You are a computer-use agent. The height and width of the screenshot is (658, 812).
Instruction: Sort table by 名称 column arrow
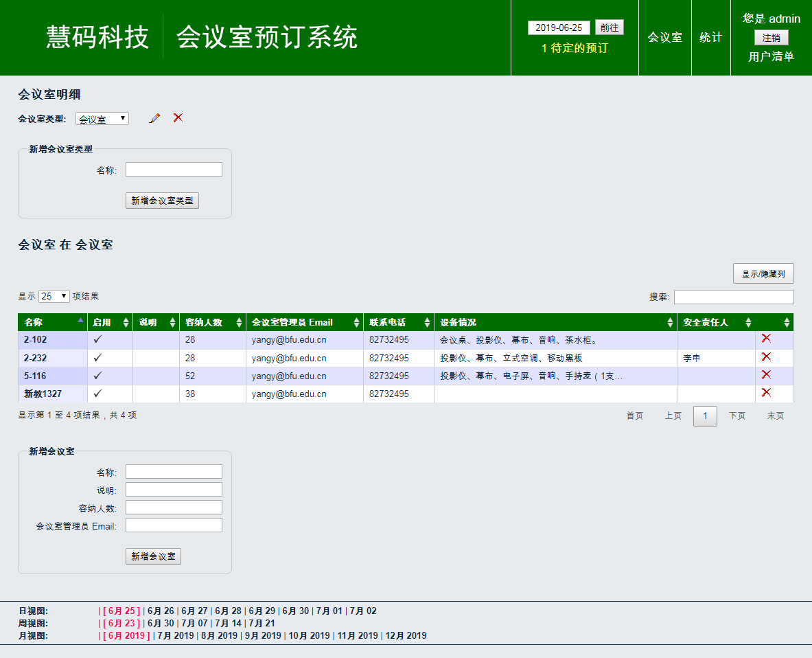(80, 321)
